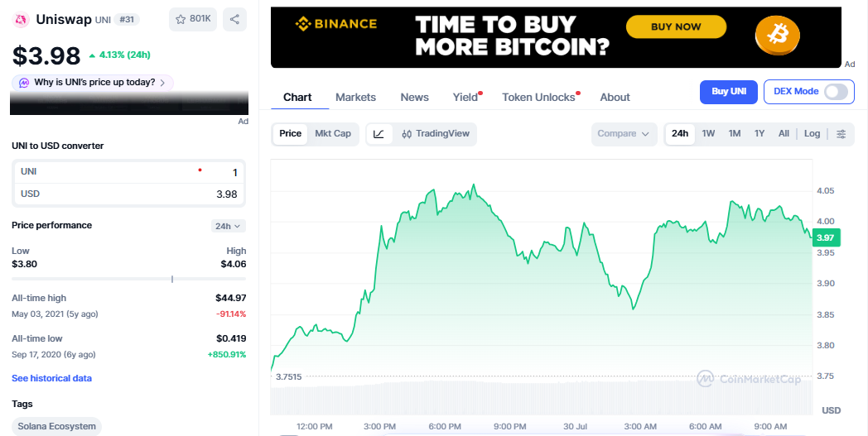
Task: Click the UNI amount input field
Action: tap(128, 172)
